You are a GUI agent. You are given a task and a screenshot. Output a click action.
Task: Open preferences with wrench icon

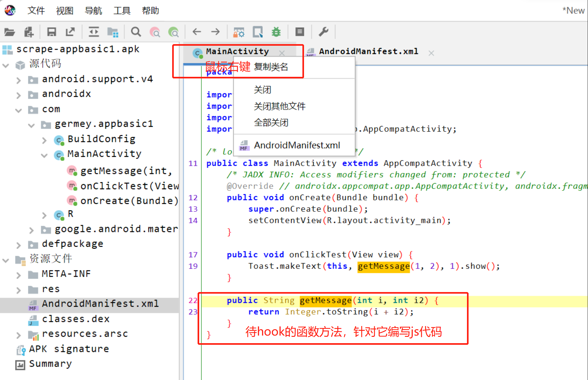coord(323,32)
